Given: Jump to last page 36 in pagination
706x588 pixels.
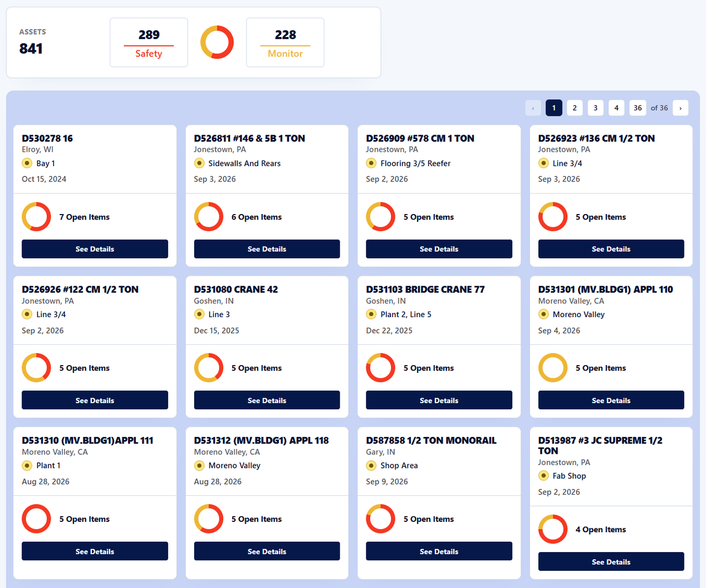Looking at the screenshot, I should click(x=638, y=108).
